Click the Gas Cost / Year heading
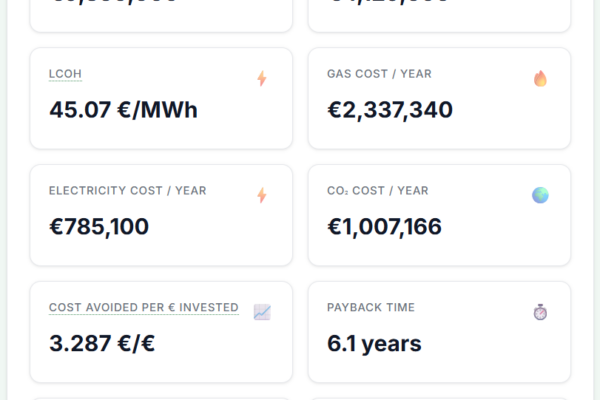Viewport: 600px width, 400px height. pyautogui.click(x=379, y=74)
